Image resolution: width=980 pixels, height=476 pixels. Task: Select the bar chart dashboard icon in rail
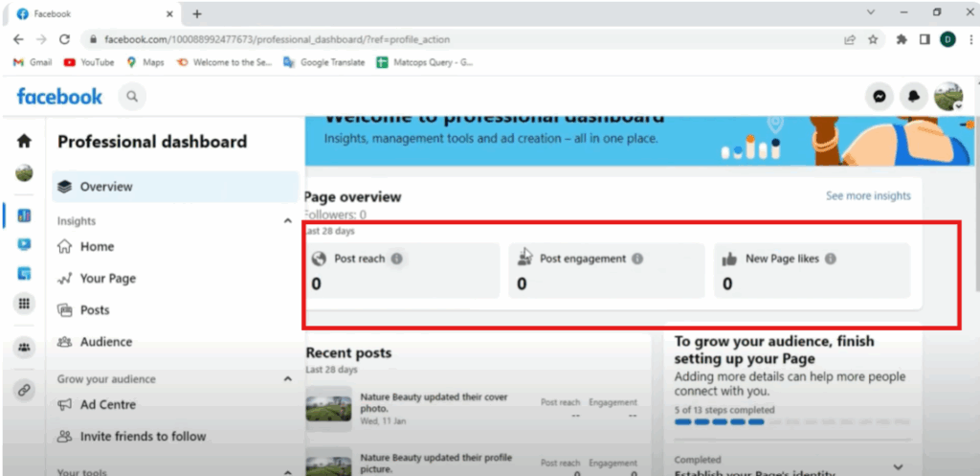(24, 215)
